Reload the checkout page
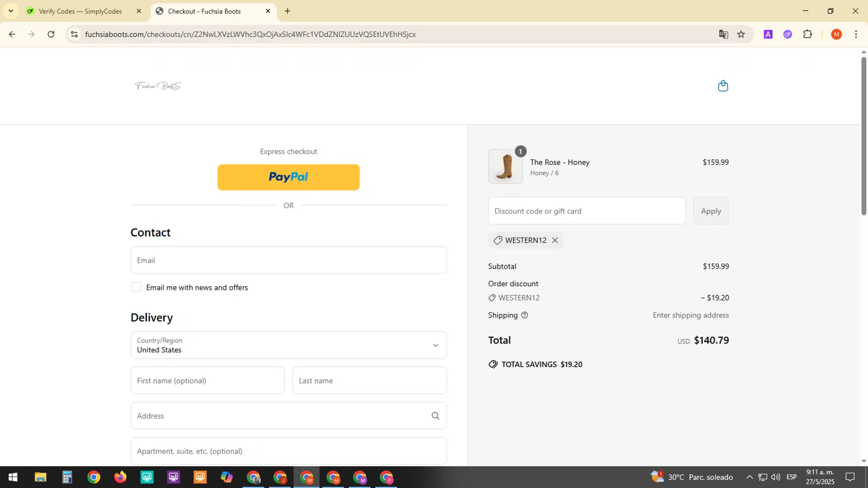Screen dimensions: 868x488 51,34
